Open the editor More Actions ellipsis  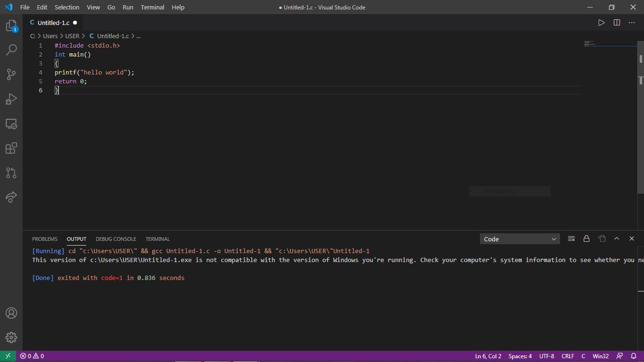coord(632,23)
